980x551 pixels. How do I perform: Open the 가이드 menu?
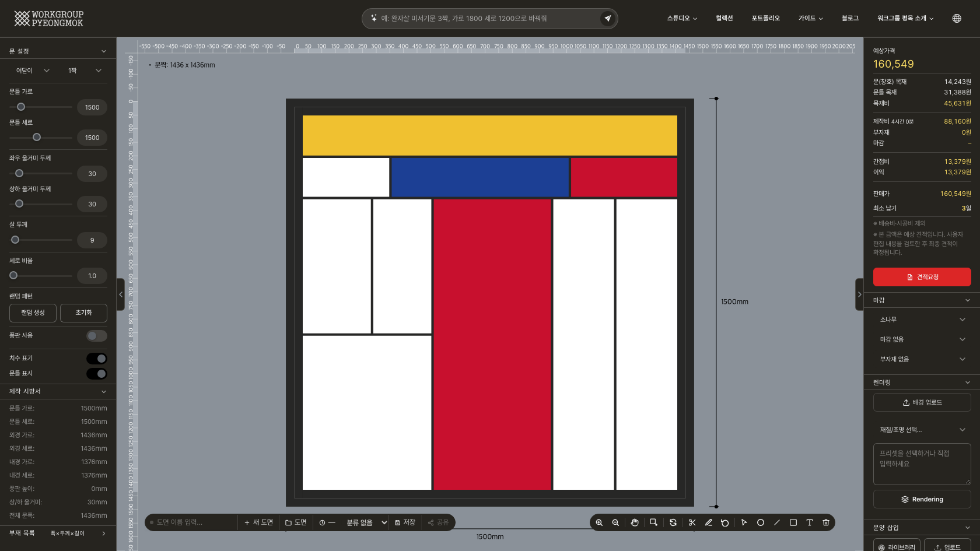coord(810,19)
